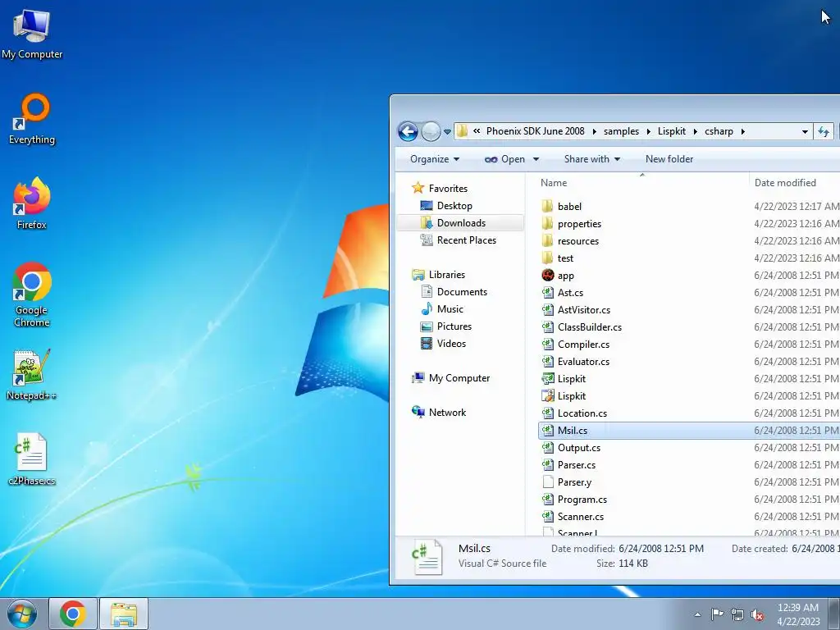Go back in Explorer navigation

tap(409, 131)
